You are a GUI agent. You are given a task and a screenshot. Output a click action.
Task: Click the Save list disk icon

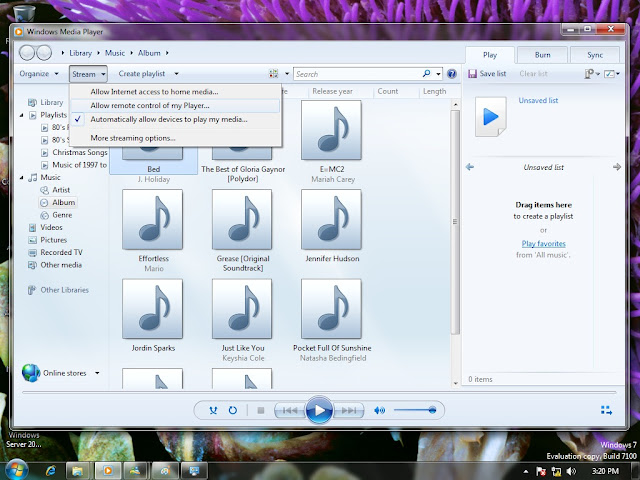(x=472, y=73)
